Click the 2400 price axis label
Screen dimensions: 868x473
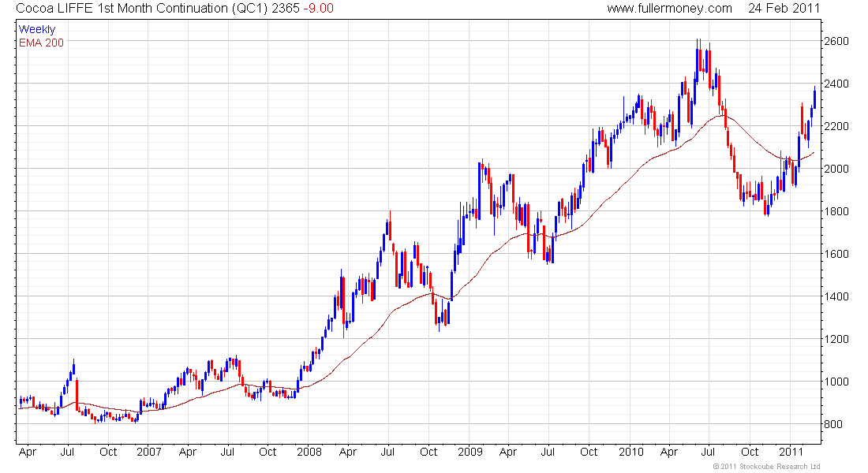836,84
